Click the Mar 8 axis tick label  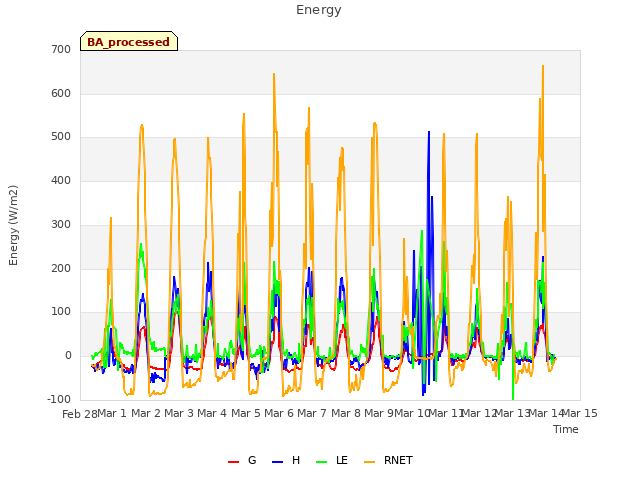(x=346, y=413)
